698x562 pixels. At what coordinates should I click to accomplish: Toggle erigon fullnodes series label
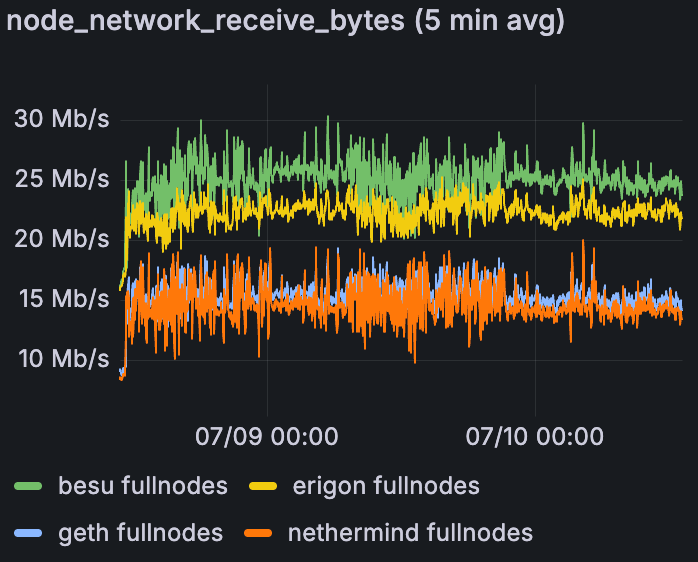coord(386,486)
